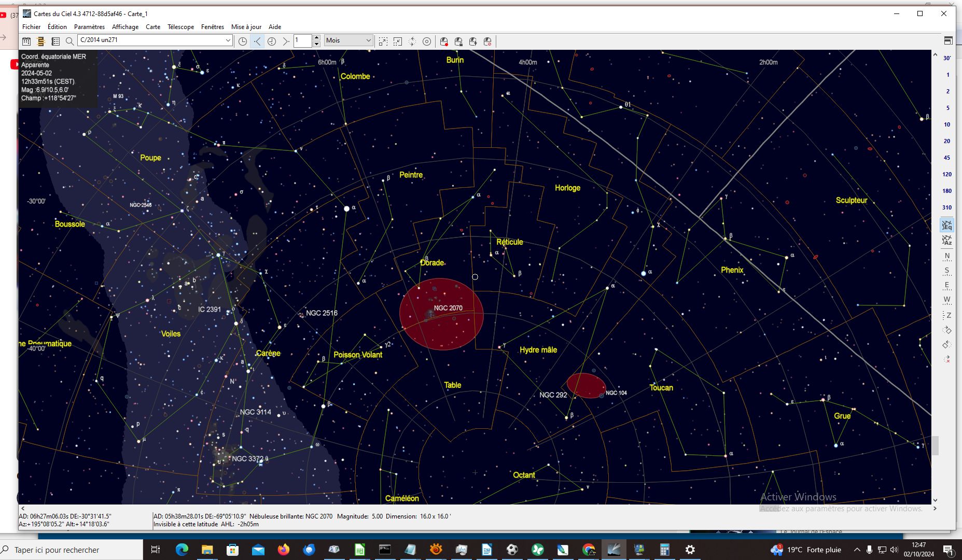Expand the C/2014 un271 search dropdown
This screenshot has width=962, height=560.
tap(228, 40)
